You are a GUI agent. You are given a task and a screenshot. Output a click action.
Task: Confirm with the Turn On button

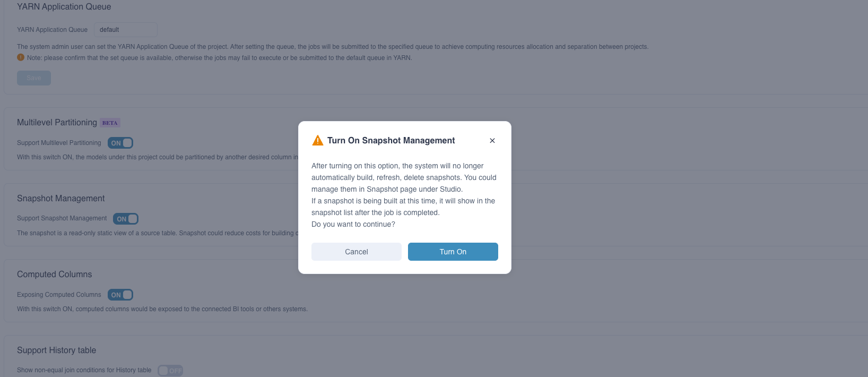pos(453,252)
